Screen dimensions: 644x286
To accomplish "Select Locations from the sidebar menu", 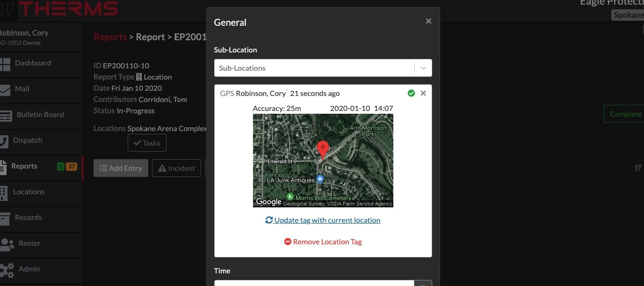I will click(29, 191).
